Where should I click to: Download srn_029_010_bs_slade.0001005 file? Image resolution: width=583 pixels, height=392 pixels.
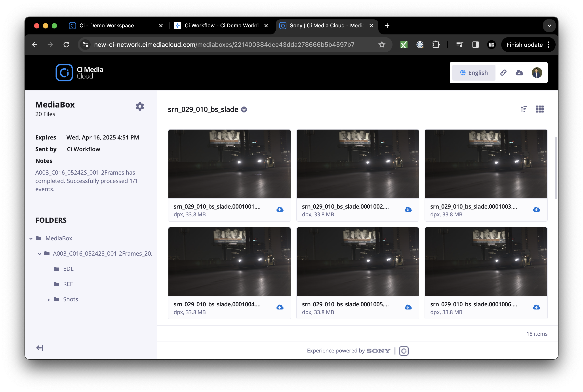coord(408,307)
